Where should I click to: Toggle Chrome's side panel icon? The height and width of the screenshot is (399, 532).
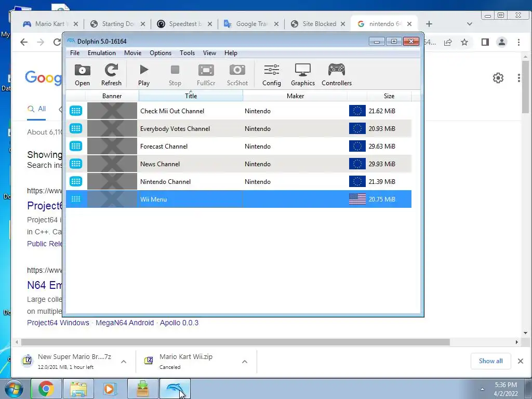pos(485,42)
